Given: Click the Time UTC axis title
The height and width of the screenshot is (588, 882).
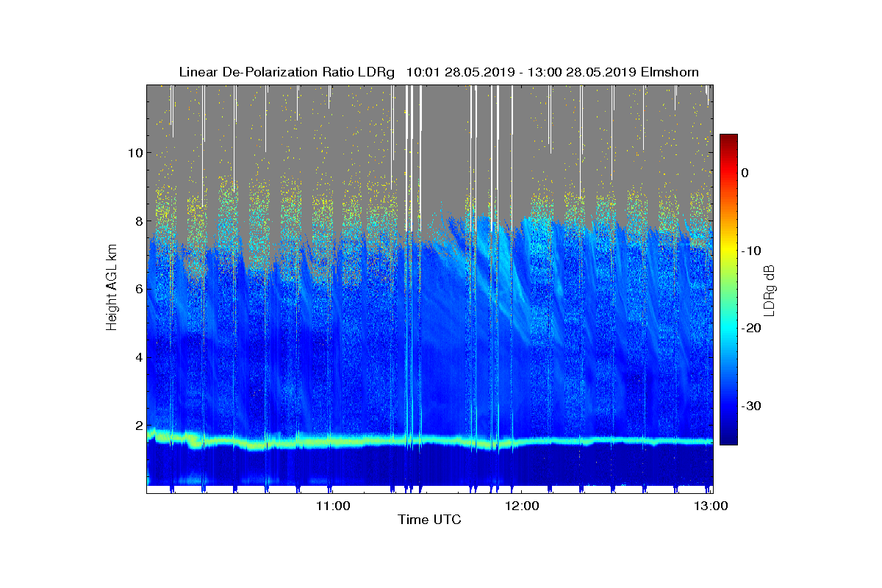Looking at the screenshot, I should click(x=430, y=520).
